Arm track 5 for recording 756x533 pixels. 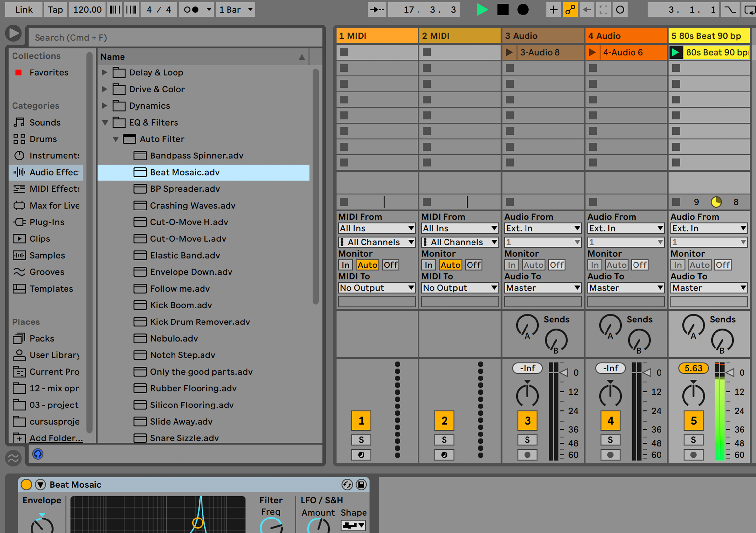(x=693, y=455)
